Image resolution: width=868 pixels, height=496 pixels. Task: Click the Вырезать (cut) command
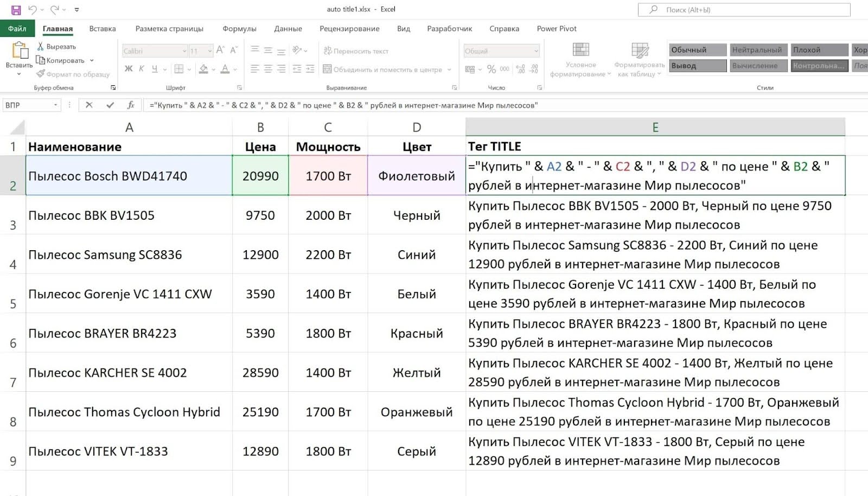click(x=59, y=47)
